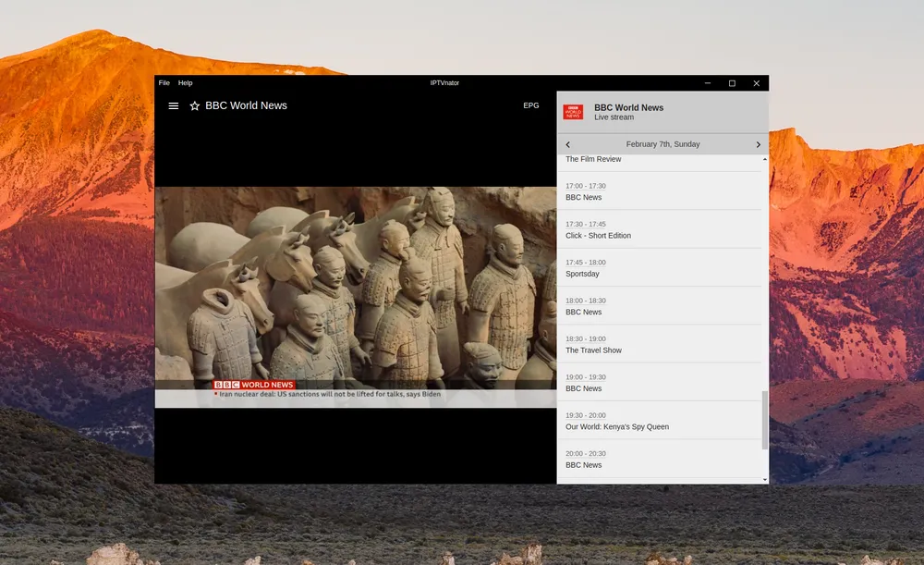Click the scroll down arrow in EPG list

point(764,480)
